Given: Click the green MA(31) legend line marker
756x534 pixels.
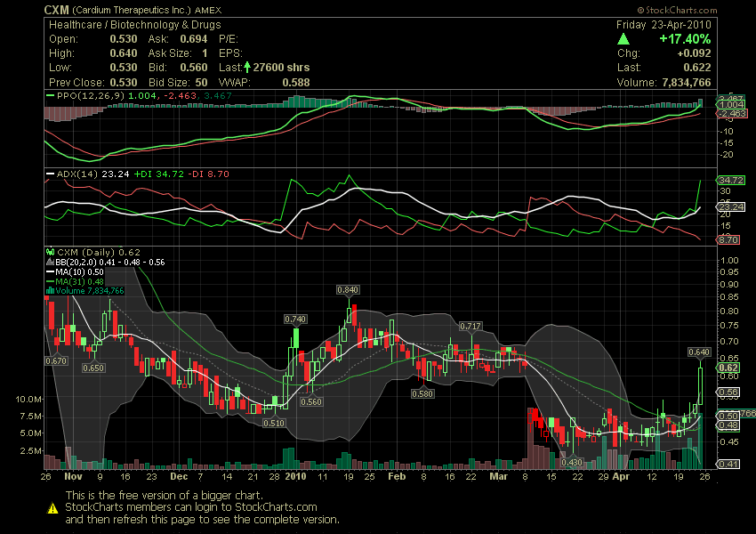Looking at the screenshot, I should click(50, 282).
